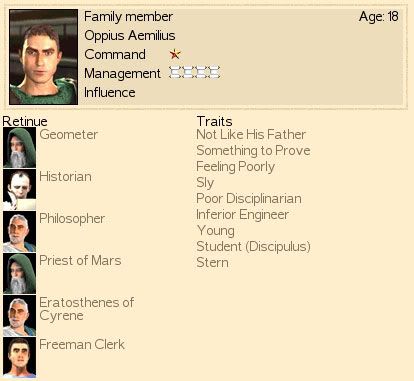This screenshot has width=414, height=381.
Task: Click the 'Something to Prove' trait
Action: [x=253, y=151]
